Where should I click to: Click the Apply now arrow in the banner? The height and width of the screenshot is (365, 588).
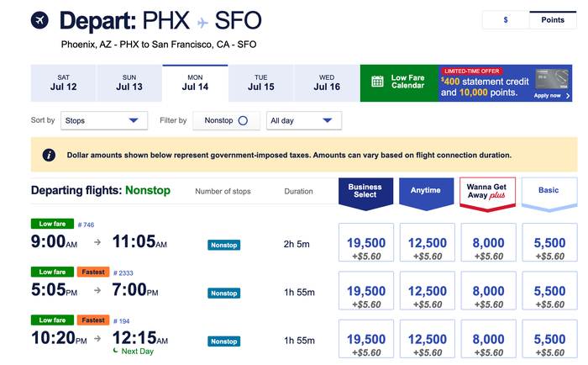click(568, 96)
